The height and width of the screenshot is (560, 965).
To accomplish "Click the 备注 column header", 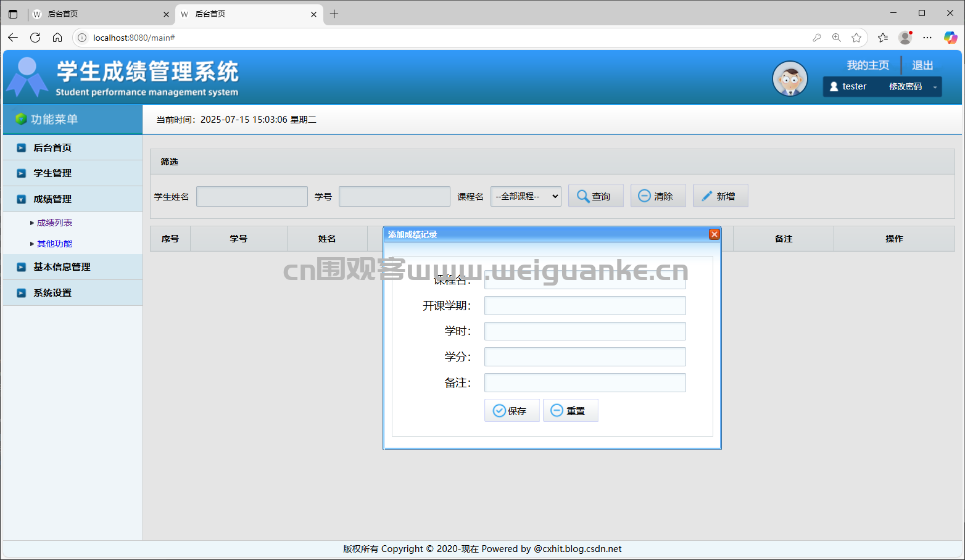I will tap(784, 239).
